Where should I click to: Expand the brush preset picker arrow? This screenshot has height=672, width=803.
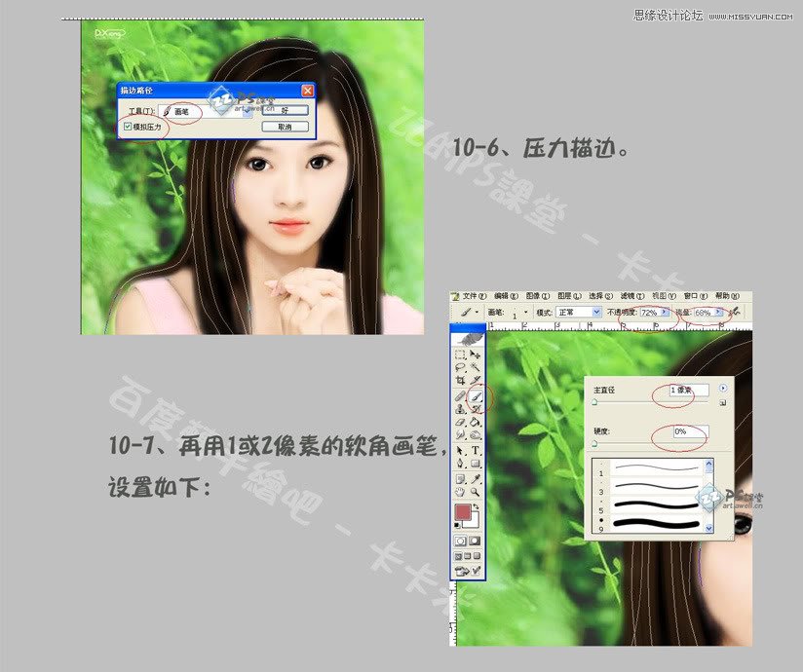(524, 312)
